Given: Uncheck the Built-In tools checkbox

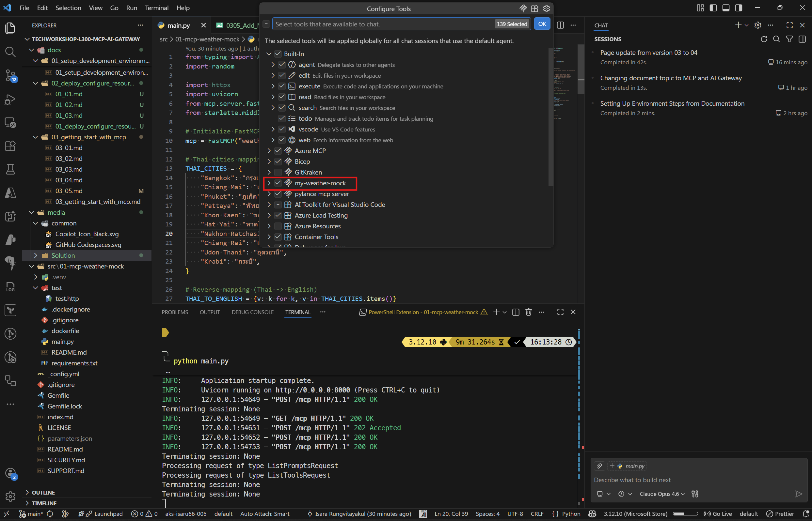Looking at the screenshot, I should (x=278, y=54).
